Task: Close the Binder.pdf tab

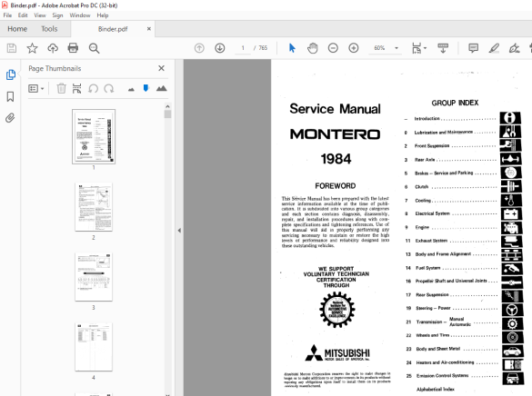Action: 148,29
